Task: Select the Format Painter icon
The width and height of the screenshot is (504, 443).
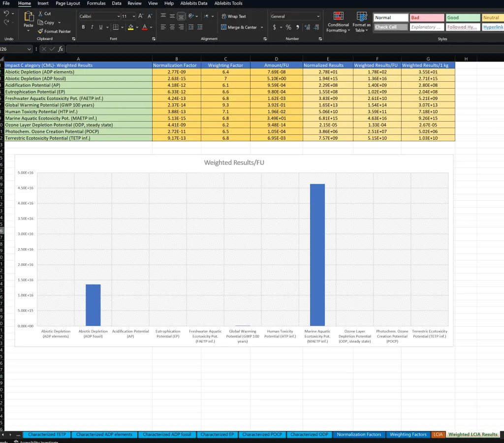Action: 40,31
